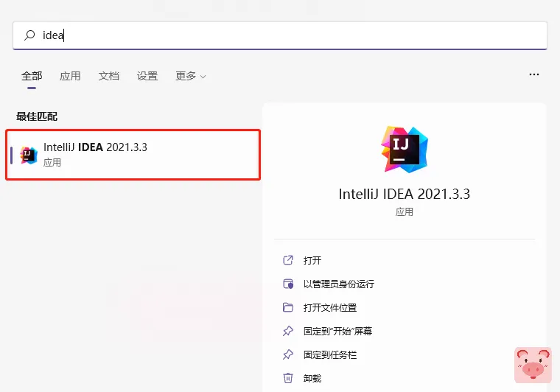Click the 打开 launch icon
This screenshot has height=392, width=560.
[288, 260]
